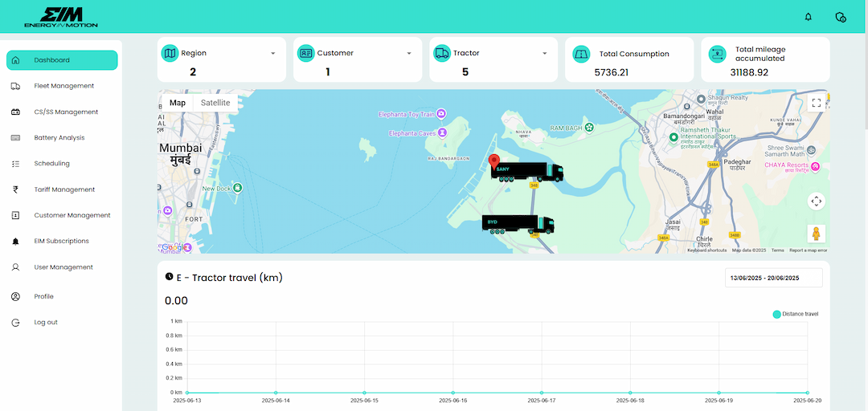Click the Total Consumption road icon
The width and height of the screenshot is (868, 411).
click(581, 54)
